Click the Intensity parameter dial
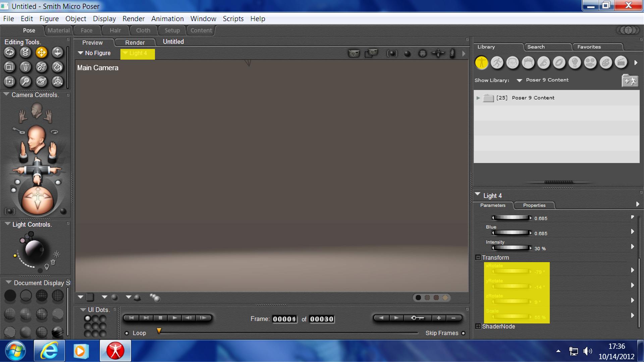This screenshot has width=644, height=362. [511, 248]
